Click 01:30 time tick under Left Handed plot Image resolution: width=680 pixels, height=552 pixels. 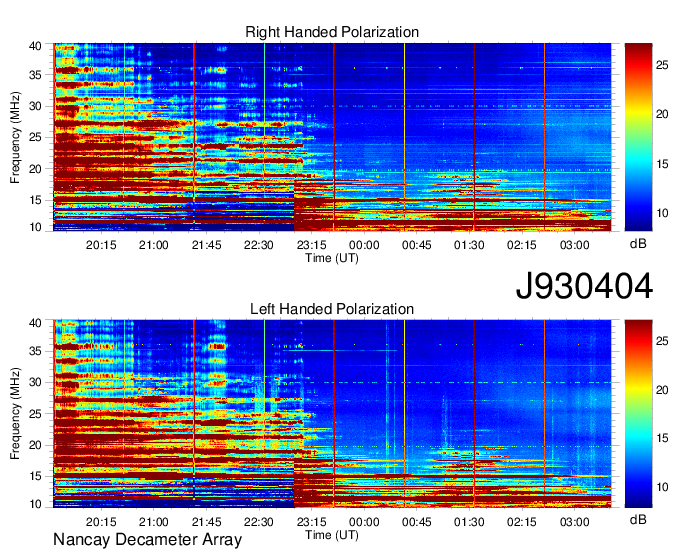(x=469, y=522)
